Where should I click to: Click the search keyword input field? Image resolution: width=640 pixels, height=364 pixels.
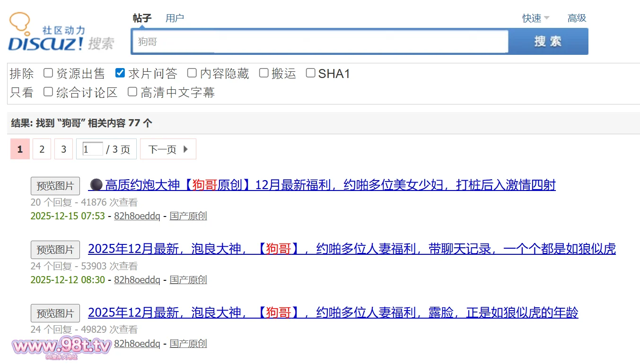coord(320,42)
